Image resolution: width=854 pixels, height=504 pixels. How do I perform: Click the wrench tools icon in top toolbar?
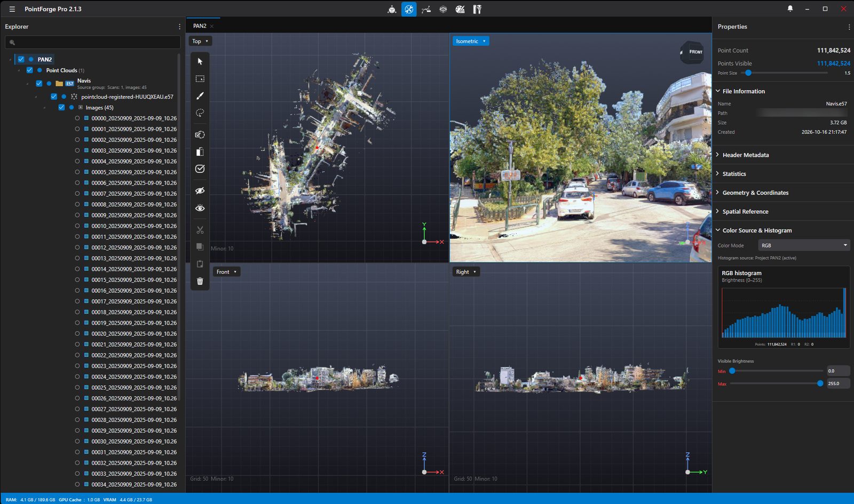pyautogui.click(x=409, y=9)
